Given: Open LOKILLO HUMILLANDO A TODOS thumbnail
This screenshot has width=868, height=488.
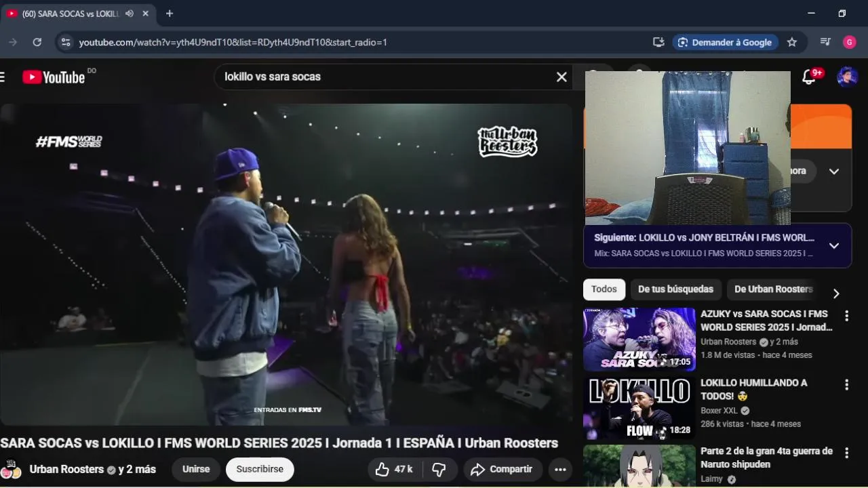Looking at the screenshot, I should click(x=639, y=409).
